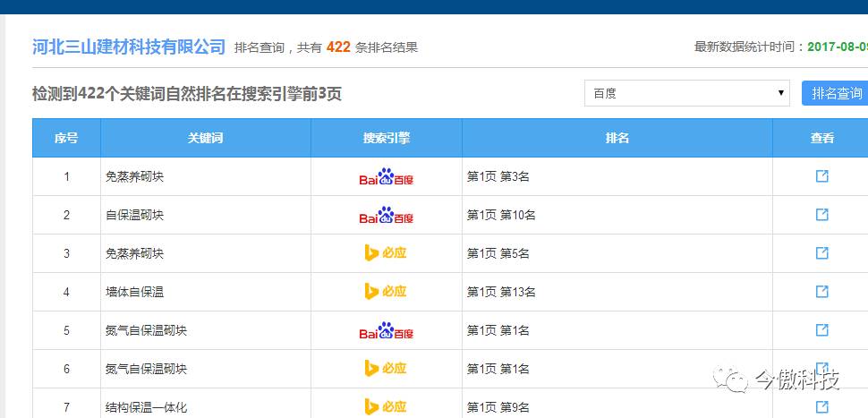Click the 河北三山建材科技有限公司 company title

coord(129,47)
